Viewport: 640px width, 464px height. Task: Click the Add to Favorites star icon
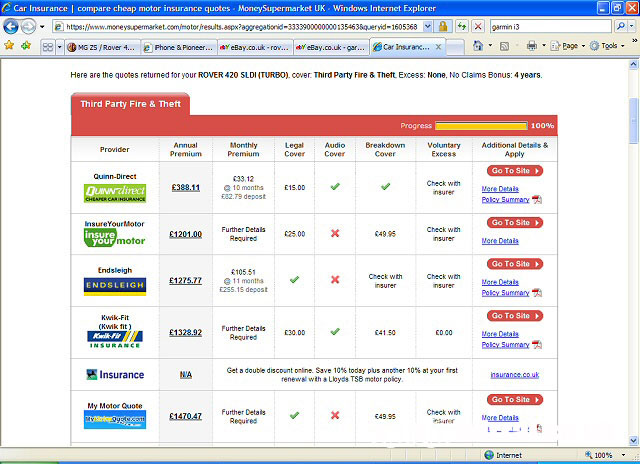click(x=26, y=45)
